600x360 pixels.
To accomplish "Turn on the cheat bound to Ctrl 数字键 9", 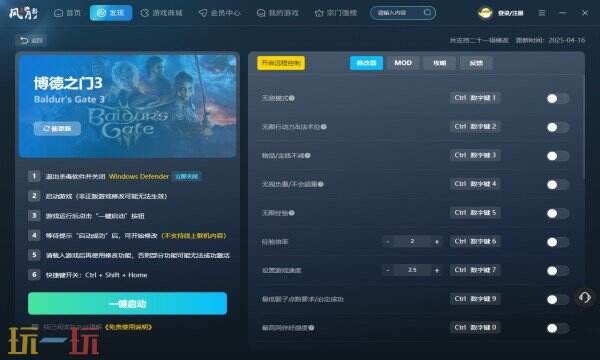I will coord(558,299).
